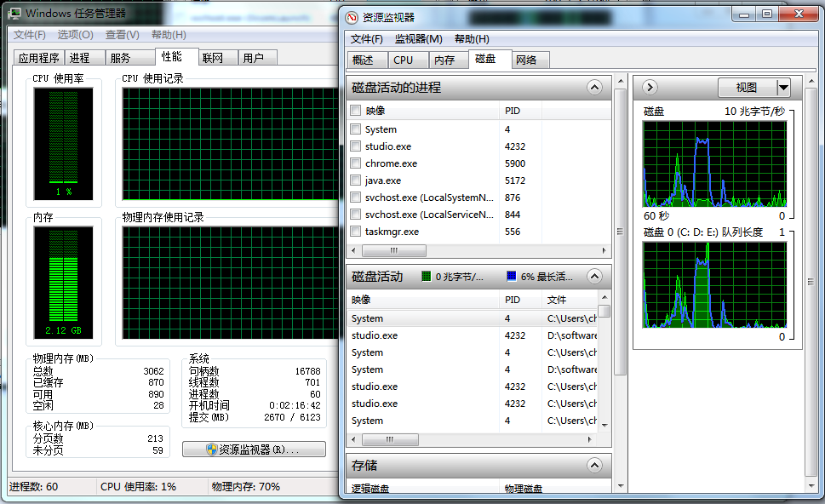
Task: Click the process list horizontal scrollbar thumb
Action: point(394,250)
